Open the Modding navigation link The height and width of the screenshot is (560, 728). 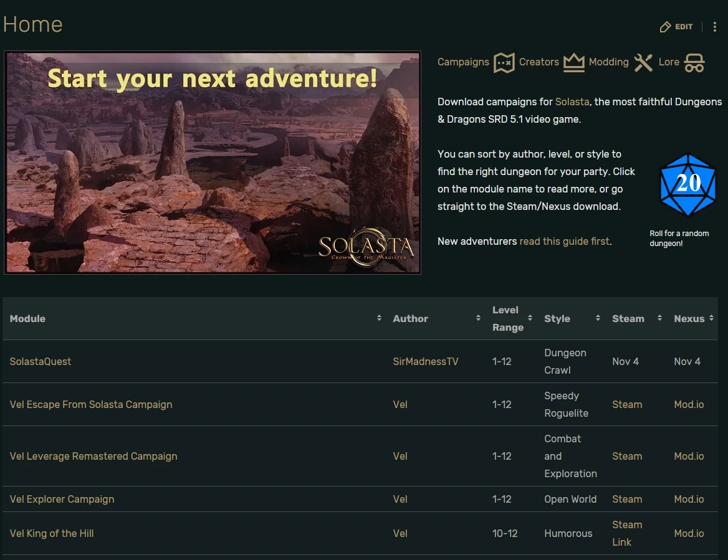point(608,62)
